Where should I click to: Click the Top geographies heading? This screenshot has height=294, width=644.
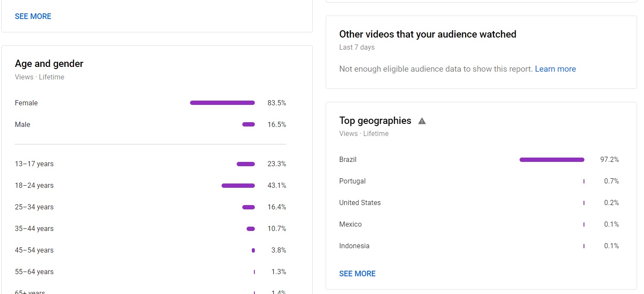pyautogui.click(x=375, y=121)
